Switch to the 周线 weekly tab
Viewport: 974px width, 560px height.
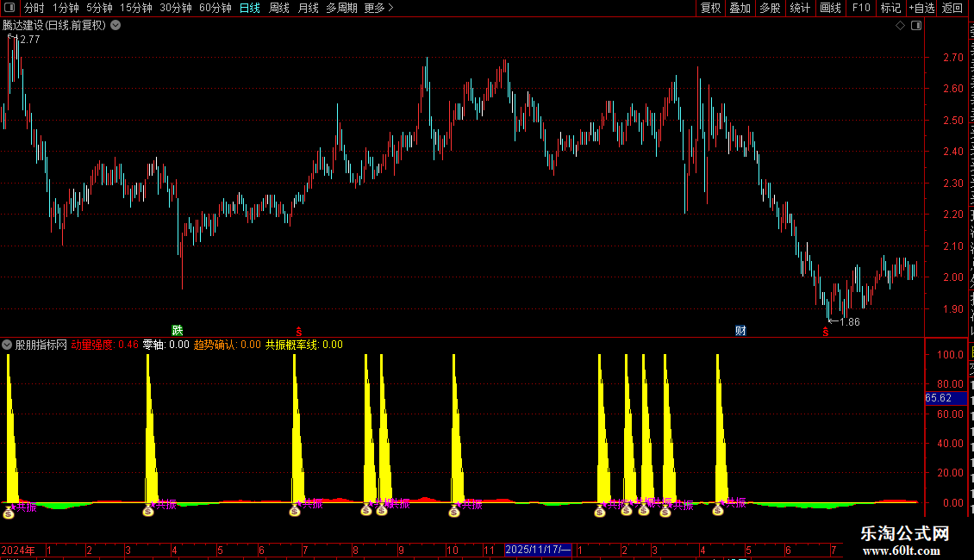point(279,8)
